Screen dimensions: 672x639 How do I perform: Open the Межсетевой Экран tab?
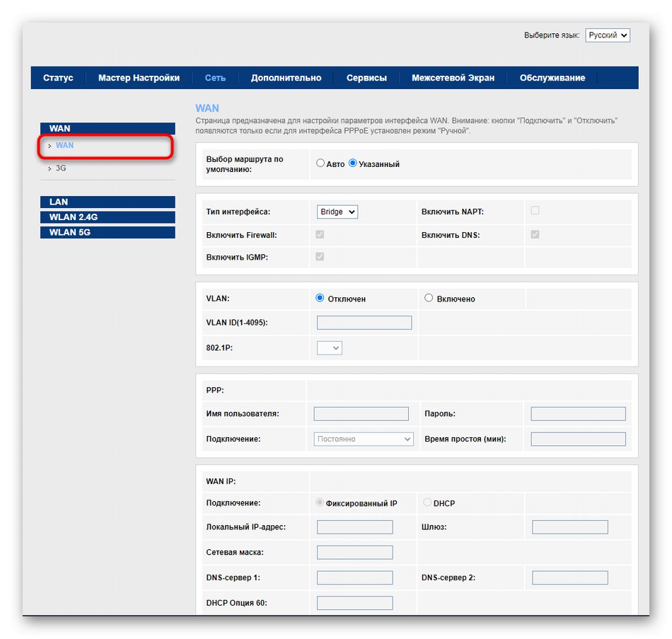click(453, 78)
